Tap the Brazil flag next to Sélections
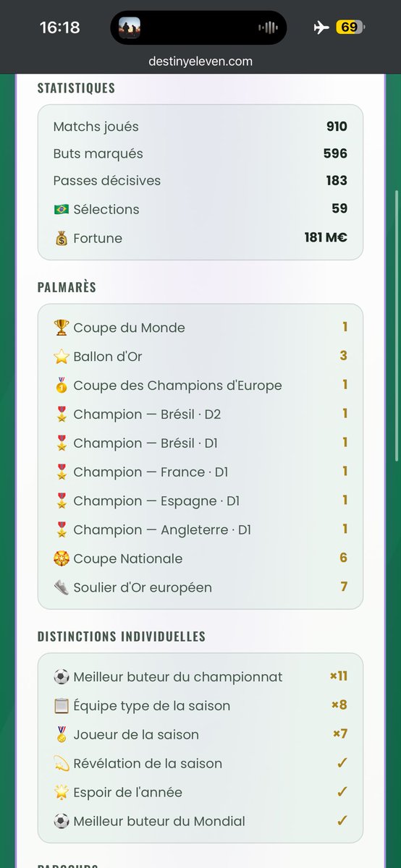This screenshot has width=401, height=868. click(61, 209)
